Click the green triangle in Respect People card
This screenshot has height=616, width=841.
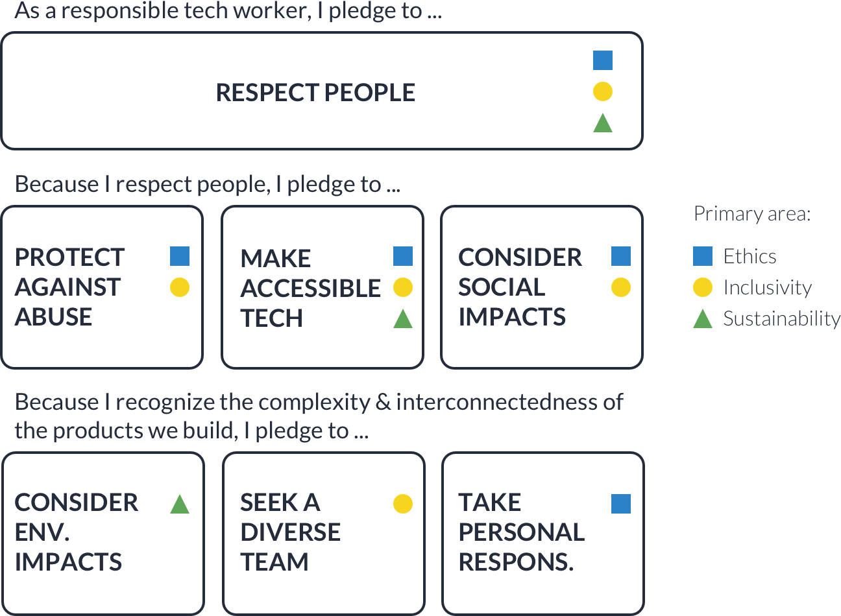point(603,123)
